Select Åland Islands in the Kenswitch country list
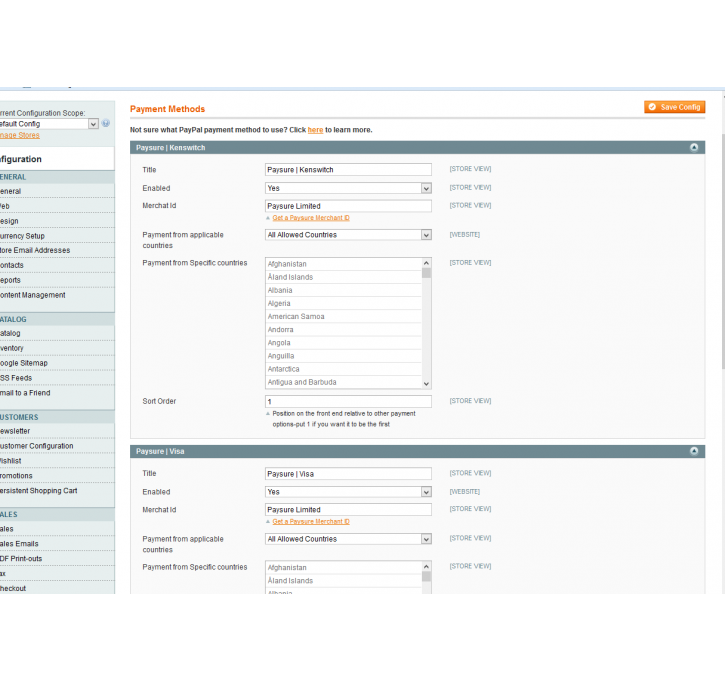This screenshot has width=725, height=680. 344,277
